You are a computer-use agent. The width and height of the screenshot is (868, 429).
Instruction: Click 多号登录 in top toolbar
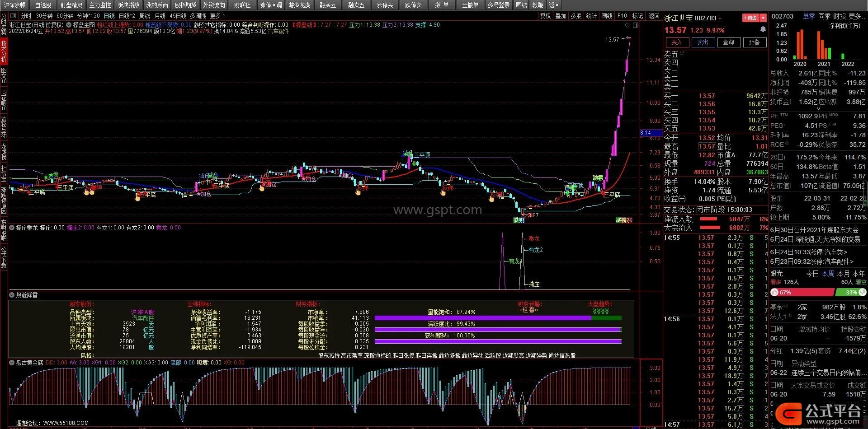click(x=499, y=5)
